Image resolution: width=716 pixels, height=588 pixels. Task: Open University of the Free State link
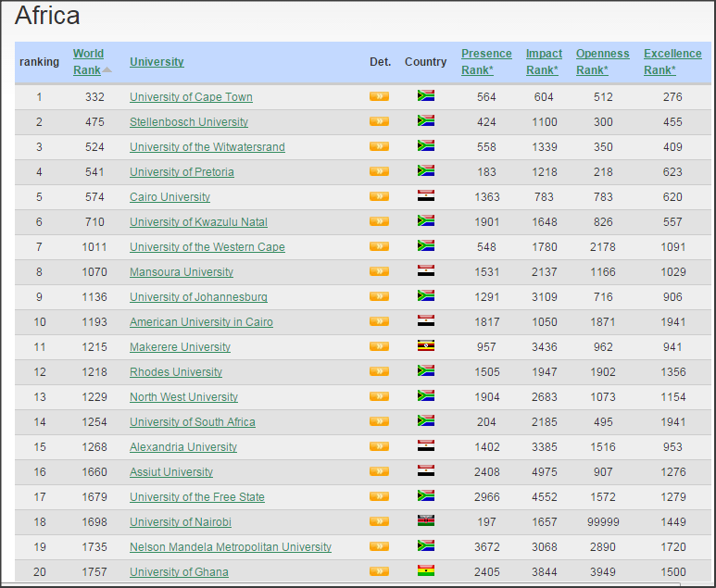pos(197,497)
